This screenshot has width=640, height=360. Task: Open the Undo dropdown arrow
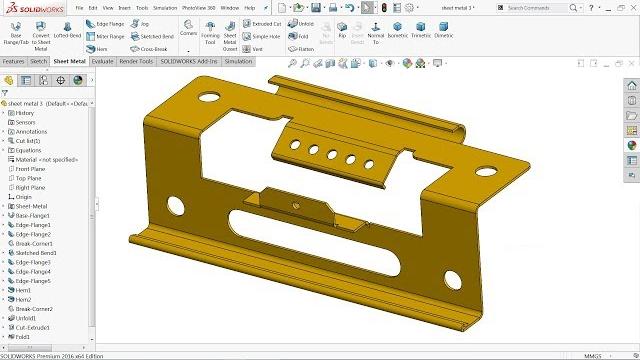[x=357, y=8]
